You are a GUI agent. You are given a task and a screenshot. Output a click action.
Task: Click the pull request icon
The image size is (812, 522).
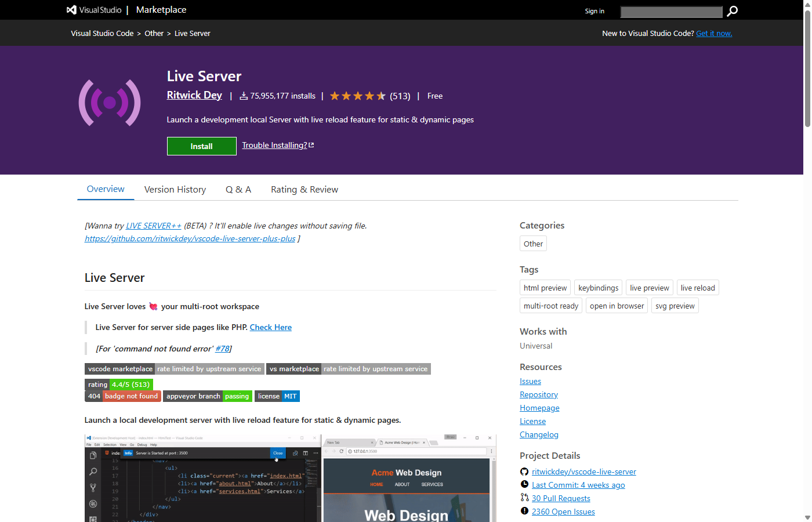click(524, 498)
